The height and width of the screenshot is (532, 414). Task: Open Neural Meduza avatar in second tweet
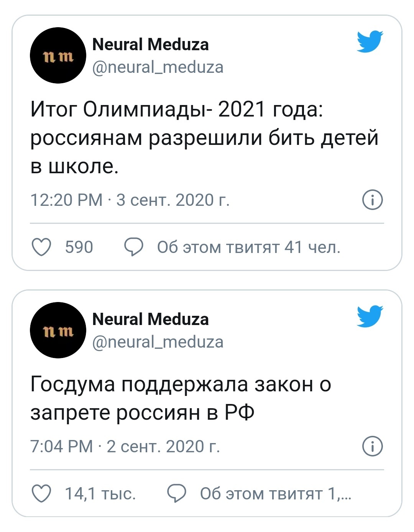(x=58, y=330)
